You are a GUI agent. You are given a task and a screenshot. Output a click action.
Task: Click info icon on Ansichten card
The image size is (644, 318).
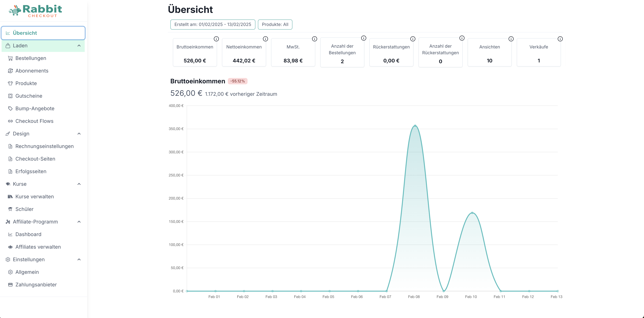click(511, 39)
